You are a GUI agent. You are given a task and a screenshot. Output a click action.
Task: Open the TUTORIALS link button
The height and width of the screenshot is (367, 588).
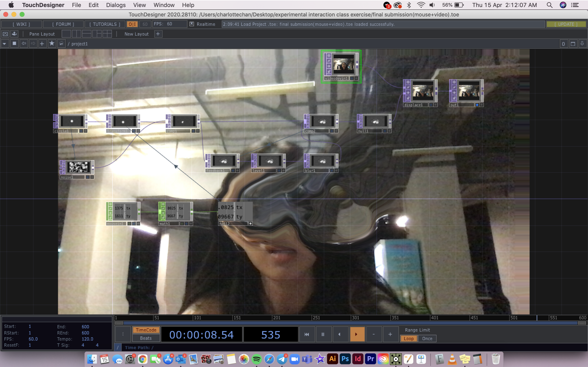coord(105,24)
